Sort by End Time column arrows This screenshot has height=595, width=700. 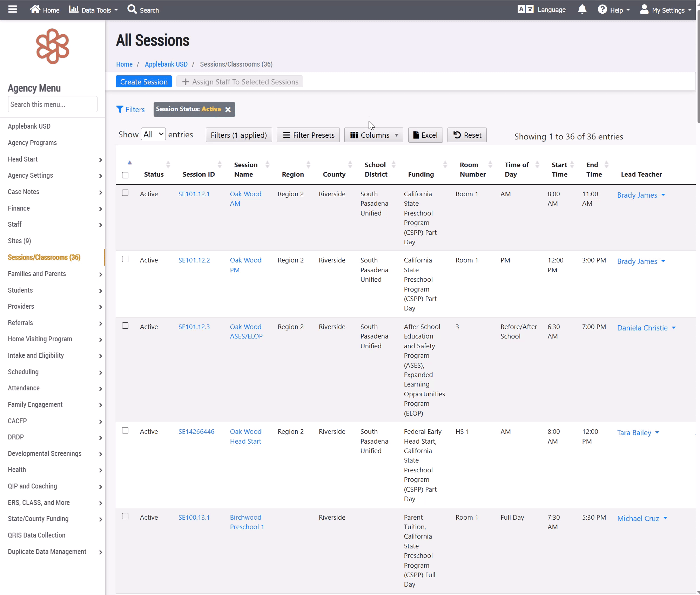coord(606,165)
